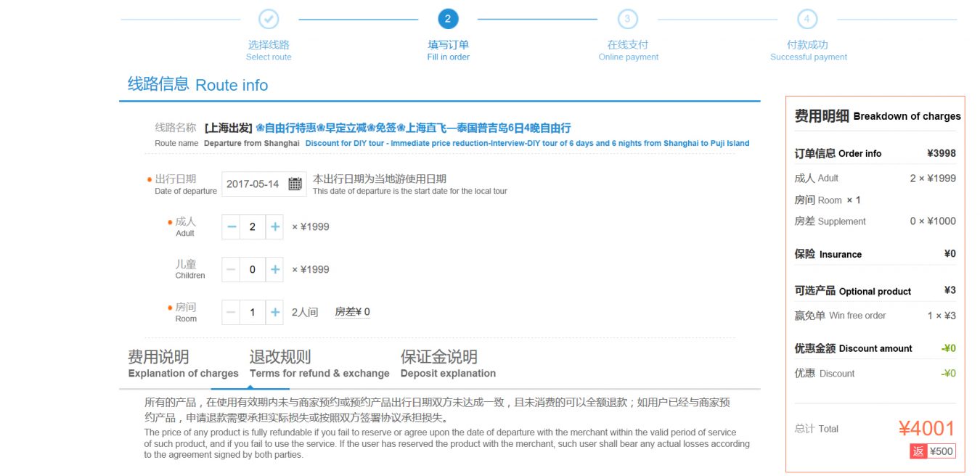This screenshot has width=980, height=476.
Task: Decrease room count with minus button
Action: pyautogui.click(x=232, y=313)
